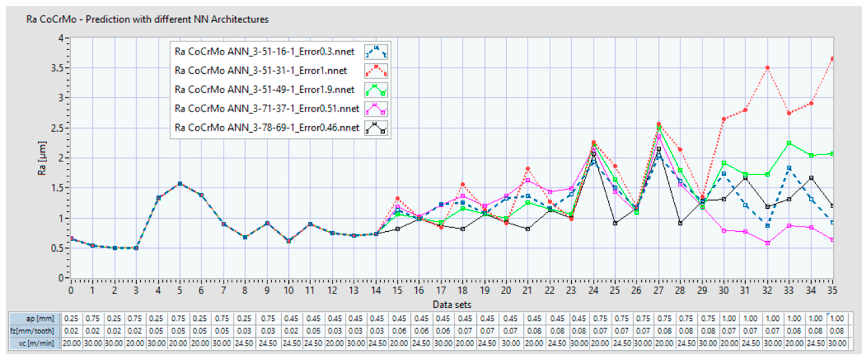The height and width of the screenshot is (360, 868).
Task: Click the blue dashed plot icon in the legend
Action: click(x=376, y=52)
